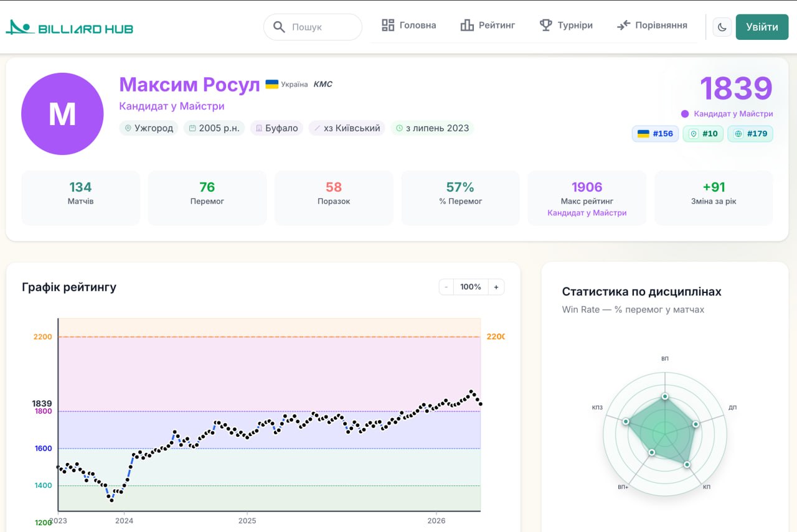
Task: Click the Ukraine national rank #156 badge
Action: coord(655,134)
